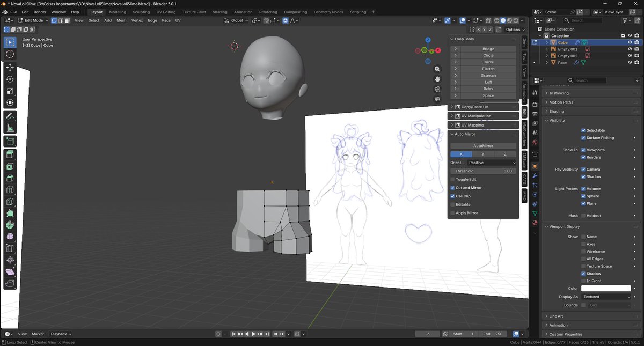Hide the Cube object in outliner

point(630,42)
